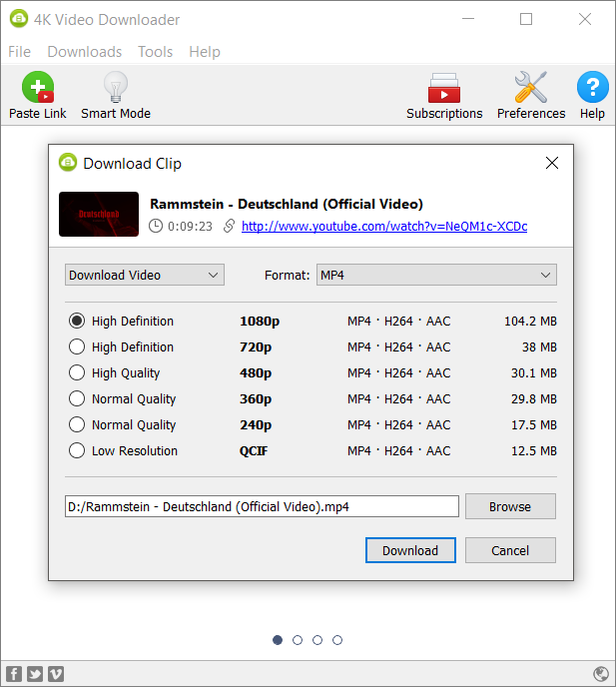Click the blue Help question icon
616x687 pixels.
pos(592,87)
